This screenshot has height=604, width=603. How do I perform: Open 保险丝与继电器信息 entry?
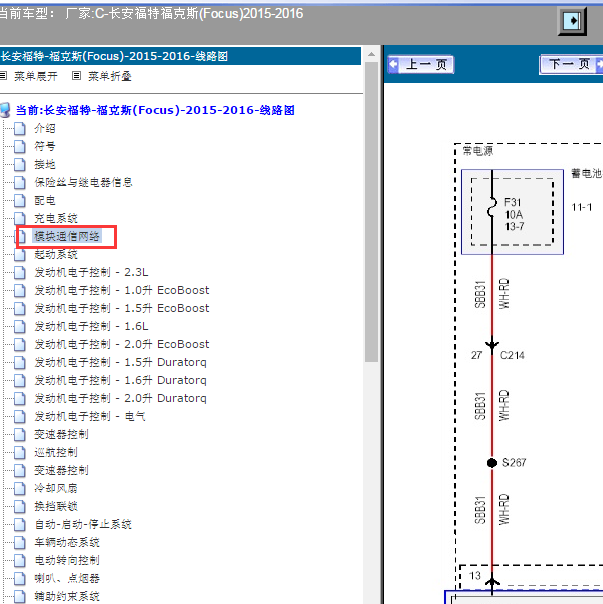pyautogui.click(x=83, y=182)
